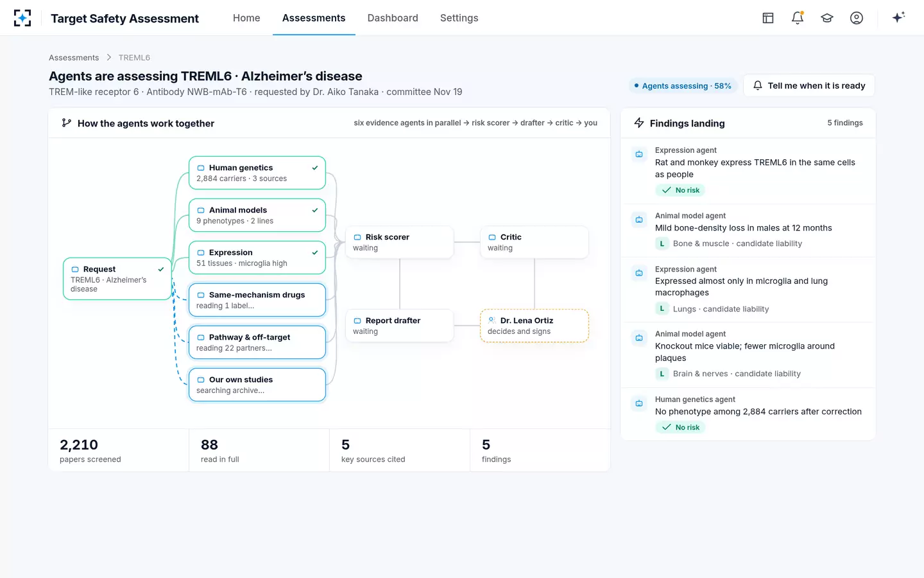Image resolution: width=924 pixels, height=578 pixels.
Task: Click the Bone & muscle candidate liability label
Action: point(737,243)
